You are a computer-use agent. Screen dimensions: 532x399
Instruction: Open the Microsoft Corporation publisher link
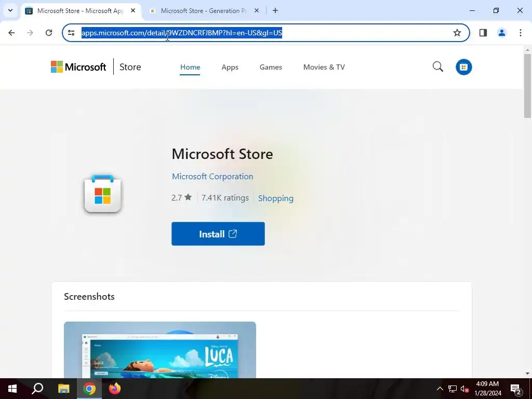tap(212, 177)
